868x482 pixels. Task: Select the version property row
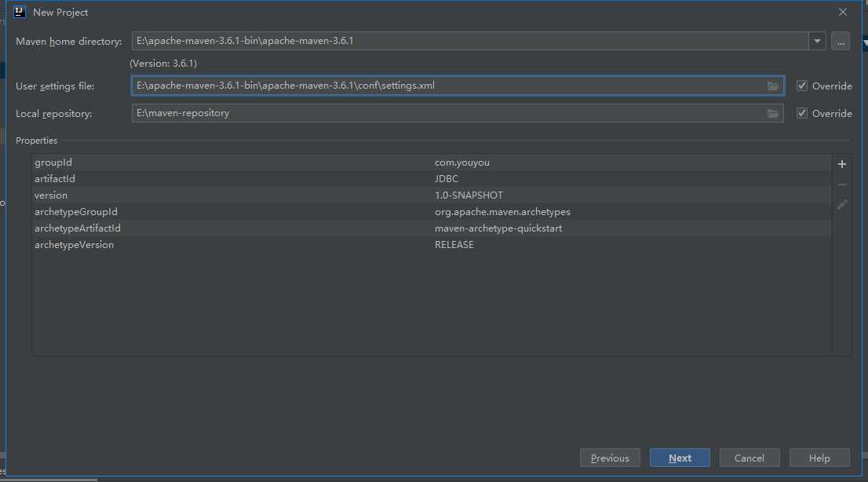click(x=432, y=195)
